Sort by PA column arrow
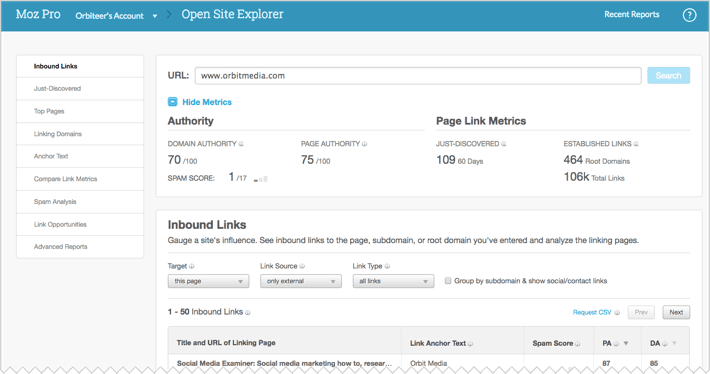Screen dimensions: 710x374 (x=626, y=343)
